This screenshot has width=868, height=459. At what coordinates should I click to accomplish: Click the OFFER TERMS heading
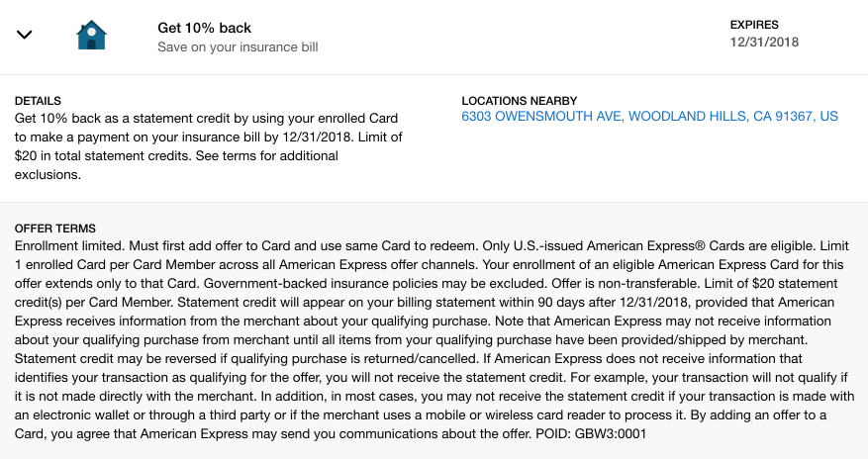click(54, 229)
